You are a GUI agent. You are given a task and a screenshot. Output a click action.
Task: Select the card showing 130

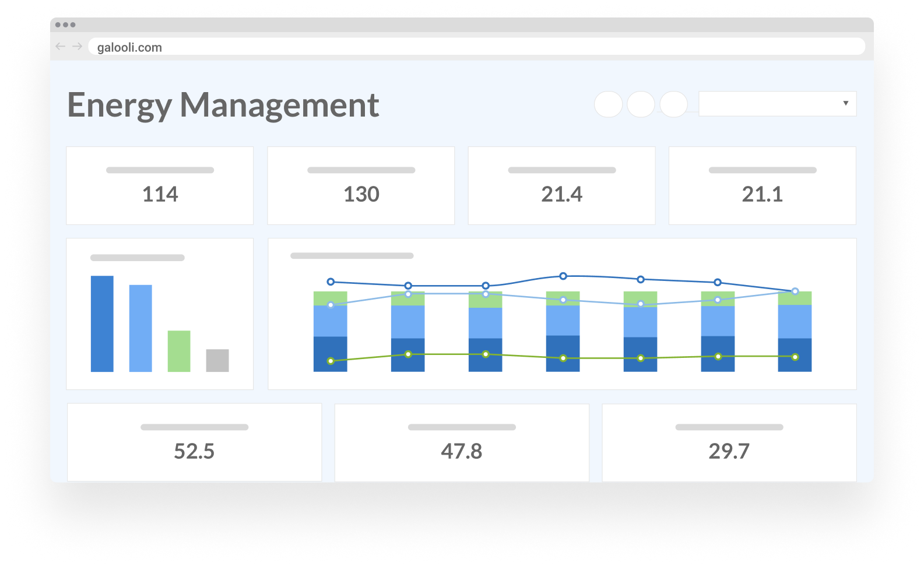(361, 186)
